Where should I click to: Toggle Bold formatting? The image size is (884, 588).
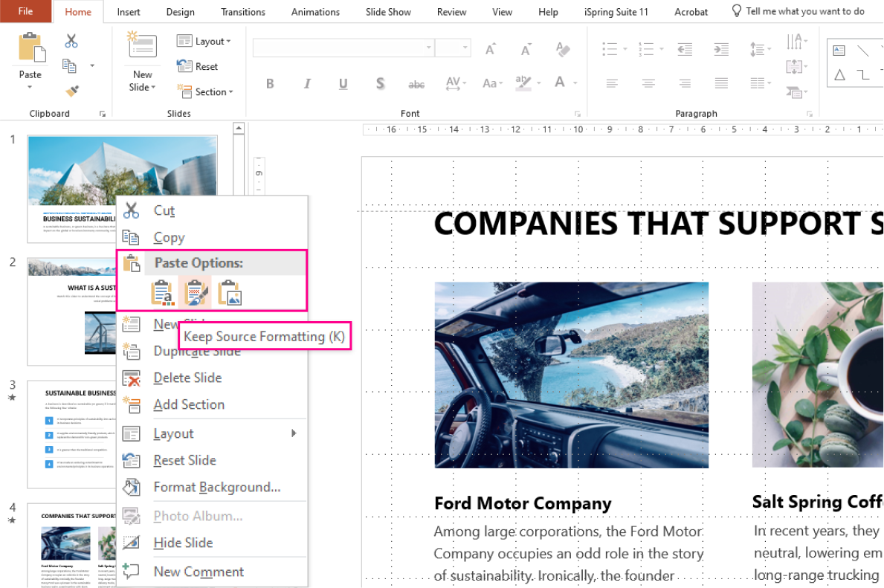[270, 84]
